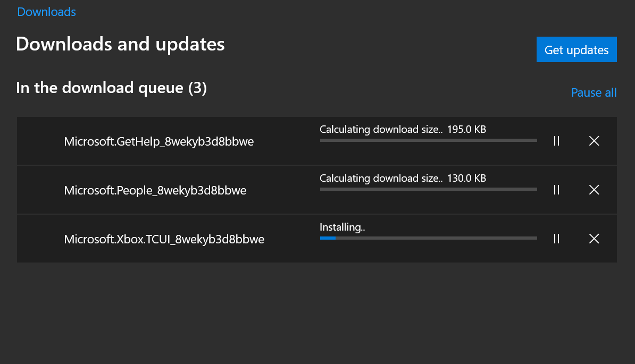The image size is (635, 364).
Task: Click the Downloads and updates heading
Action: 120,44
